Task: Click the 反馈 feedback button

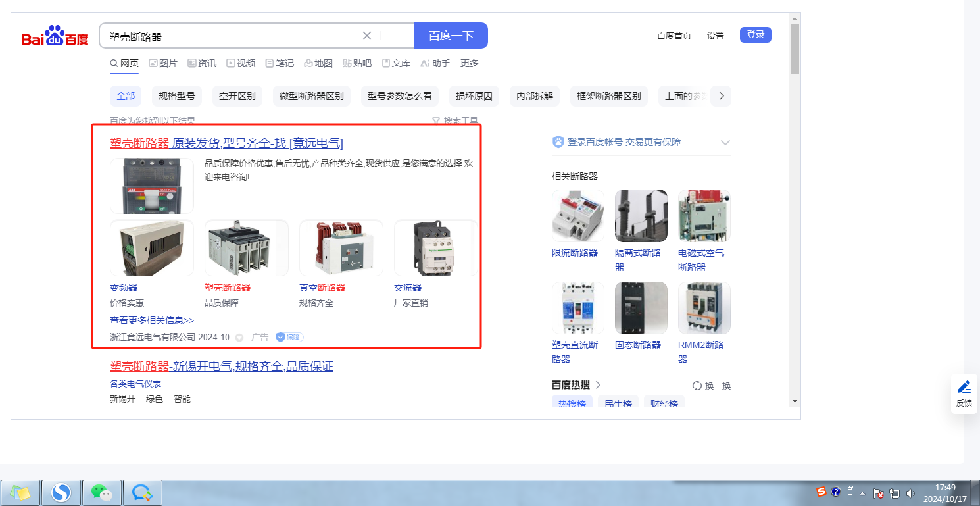Action: (964, 393)
